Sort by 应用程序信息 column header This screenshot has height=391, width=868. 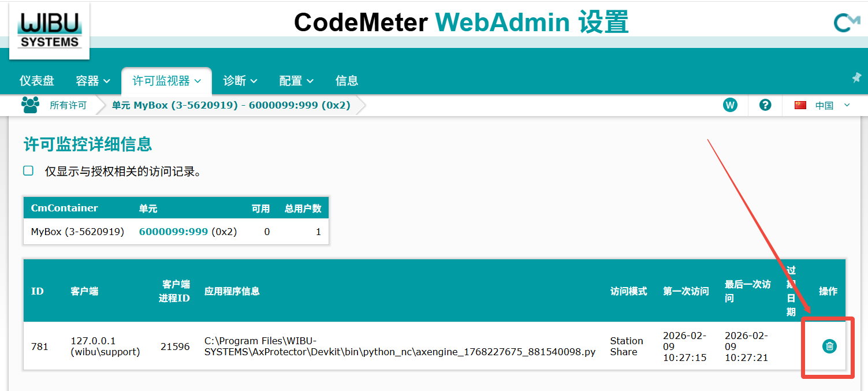232,291
